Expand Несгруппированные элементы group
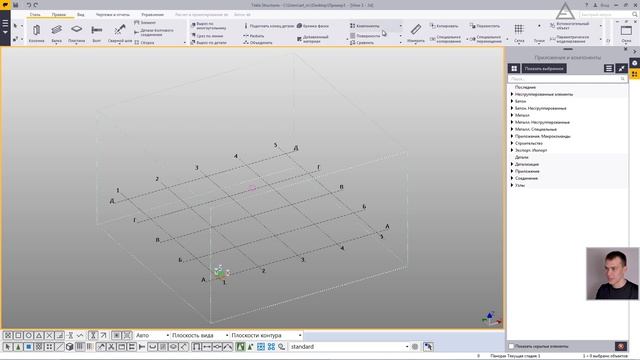This screenshot has height=360, width=640. click(512, 94)
